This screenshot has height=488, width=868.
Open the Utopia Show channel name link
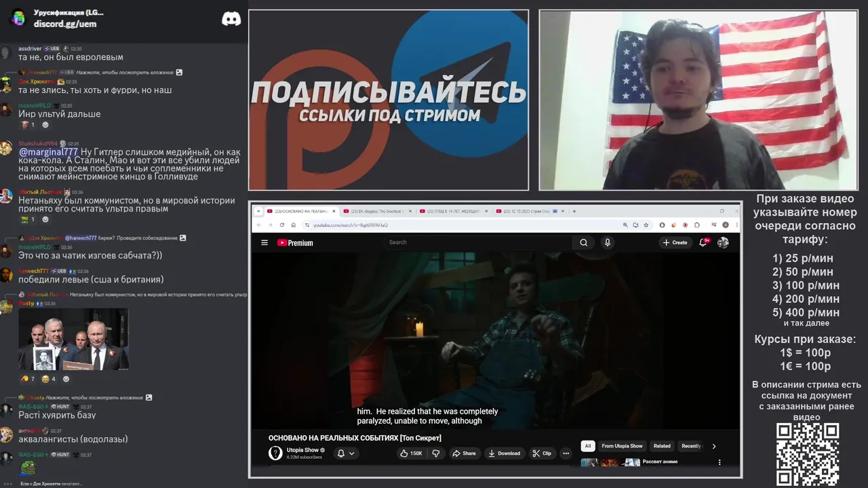(x=302, y=450)
